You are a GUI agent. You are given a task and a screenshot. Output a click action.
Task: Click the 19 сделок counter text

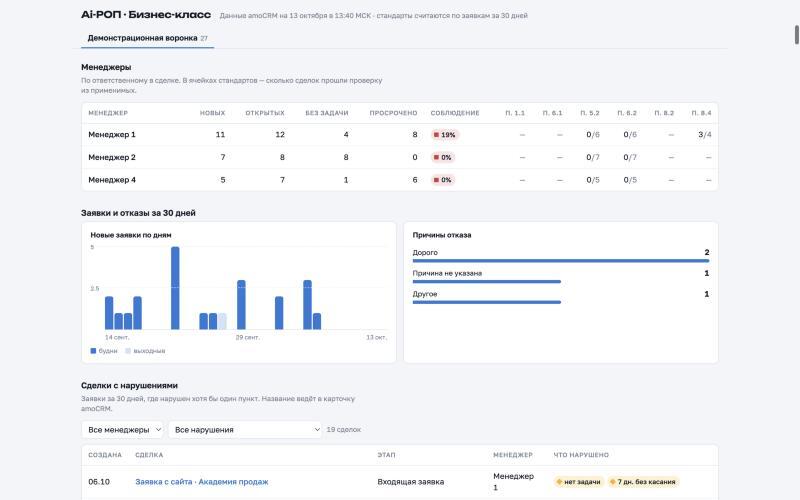click(x=343, y=430)
